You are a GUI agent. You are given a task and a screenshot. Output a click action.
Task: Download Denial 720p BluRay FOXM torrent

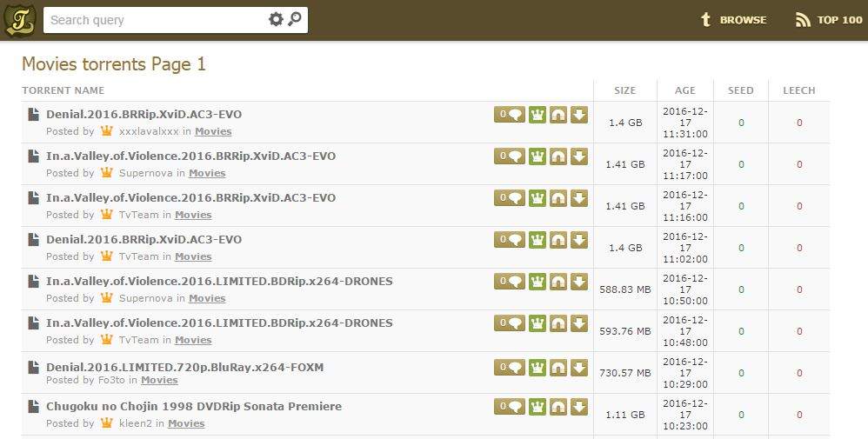579,367
